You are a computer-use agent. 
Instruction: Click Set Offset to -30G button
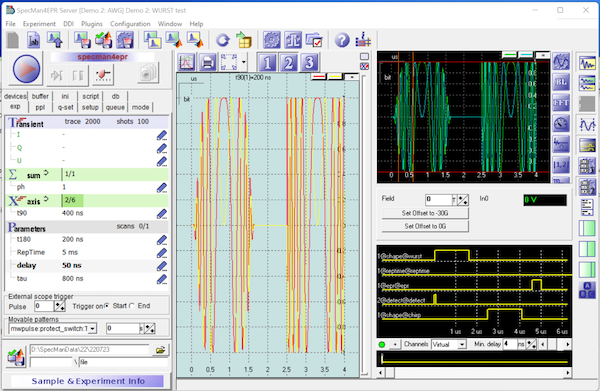(425, 213)
